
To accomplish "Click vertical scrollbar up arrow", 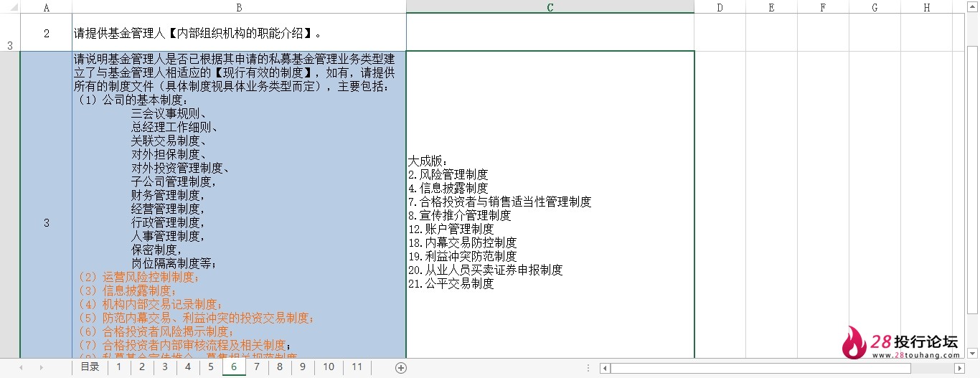I will click(x=973, y=6).
